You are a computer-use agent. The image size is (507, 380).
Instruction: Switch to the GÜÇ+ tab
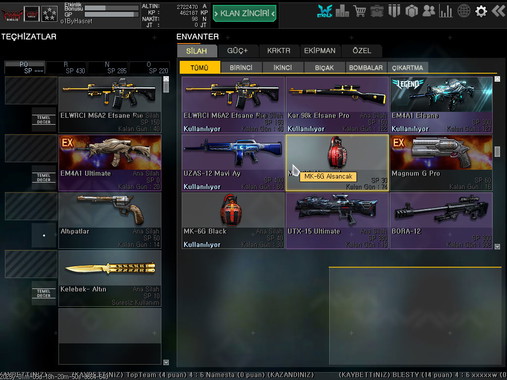(238, 51)
